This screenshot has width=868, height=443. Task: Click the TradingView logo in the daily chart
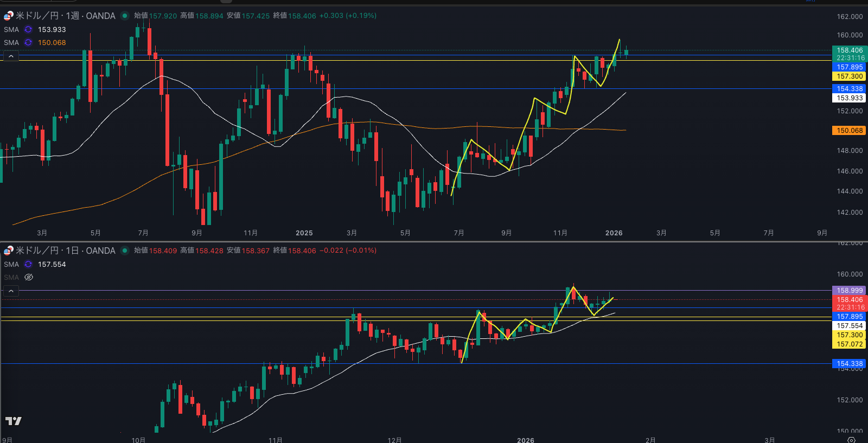point(14,421)
